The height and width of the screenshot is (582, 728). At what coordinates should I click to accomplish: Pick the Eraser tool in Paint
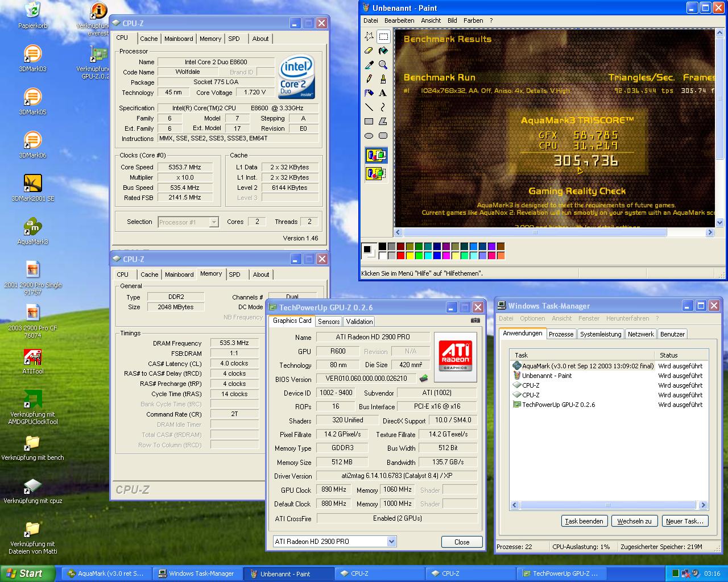pos(369,51)
